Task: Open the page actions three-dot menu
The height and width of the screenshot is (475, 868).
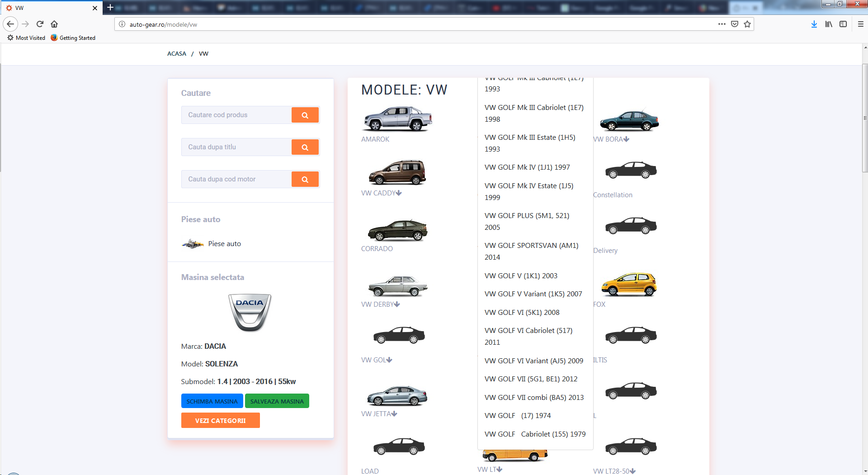Action: [x=722, y=24]
